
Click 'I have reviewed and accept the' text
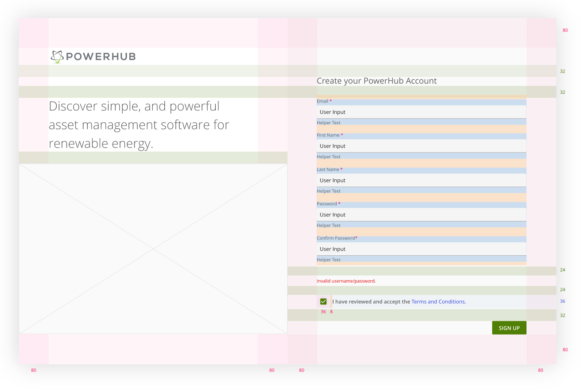371,302
